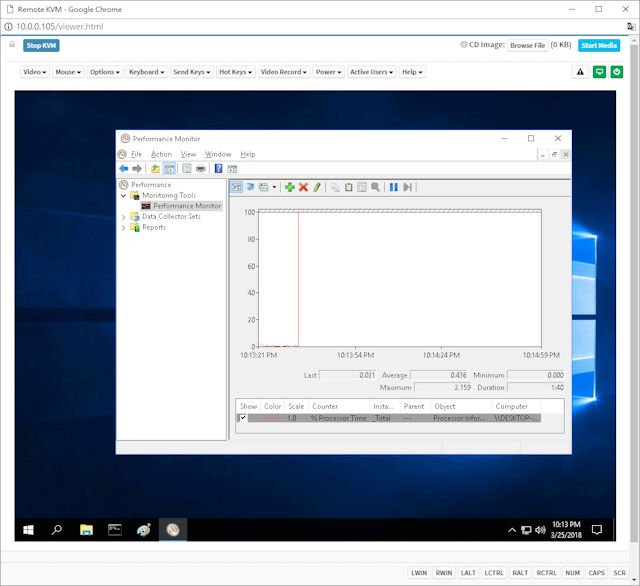
Task: Click the Browse File button
Action: 527,45
